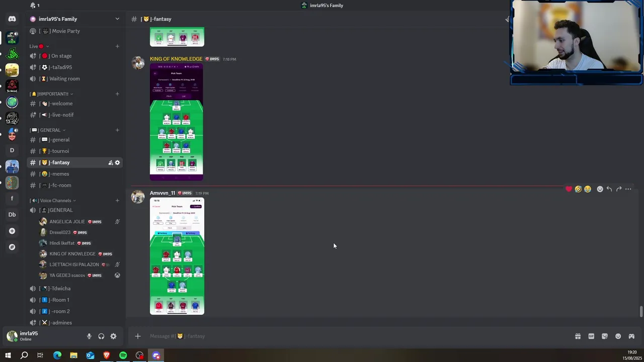
Task: Open the globe icon server
Action: [12, 102]
